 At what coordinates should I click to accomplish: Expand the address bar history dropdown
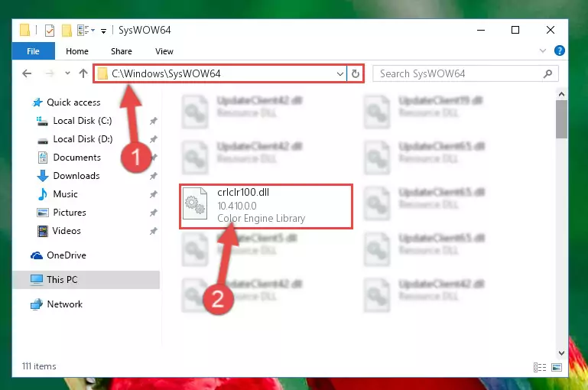pyautogui.click(x=340, y=74)
